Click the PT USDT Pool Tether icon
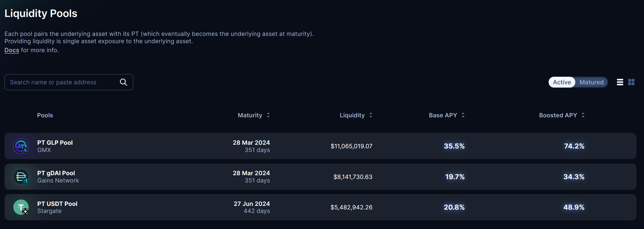The height and width of the screenshot is (229, 644). click(x=21, y=207)
